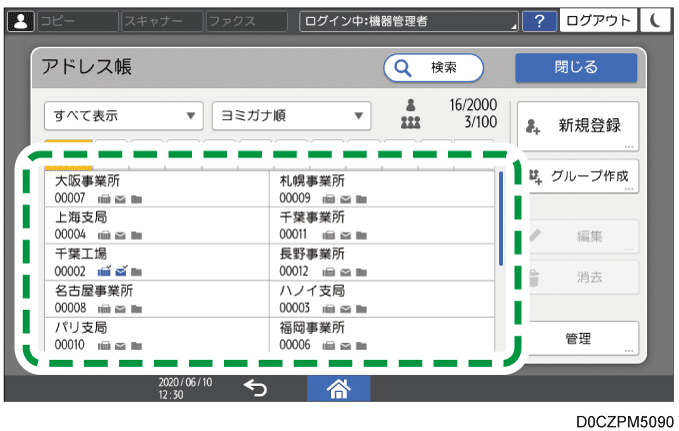Click the 3/100 group count
679x431 pixels.
click(x=481, y=122)
